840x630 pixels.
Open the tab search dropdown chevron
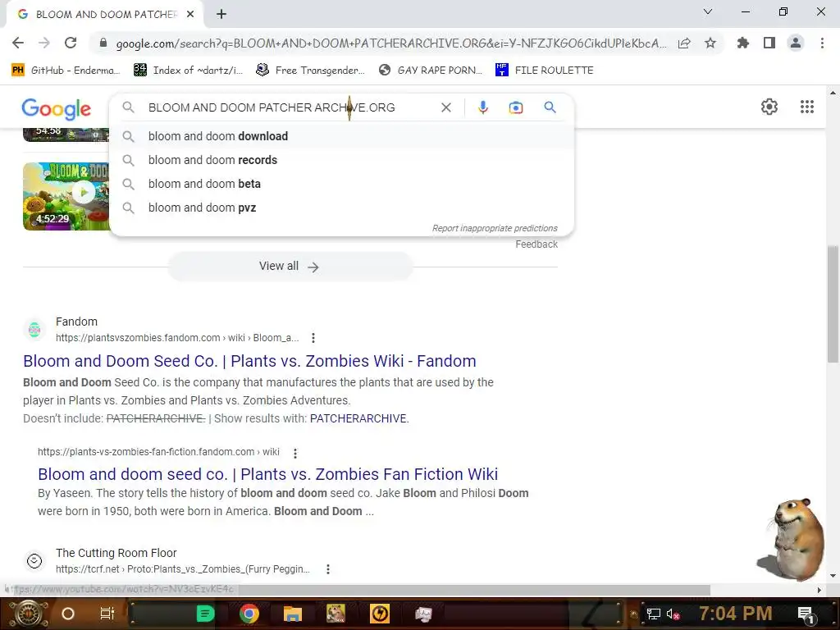coord(708,11)
